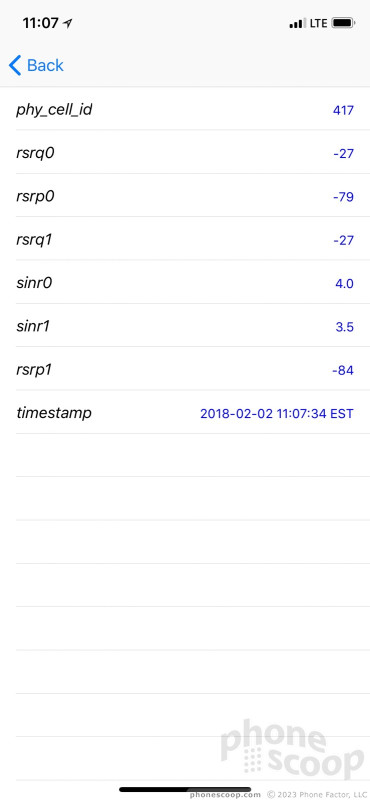This screenshot has height=800, width=370.
Task: Select the rsrq1 row label
Action: 34,240
